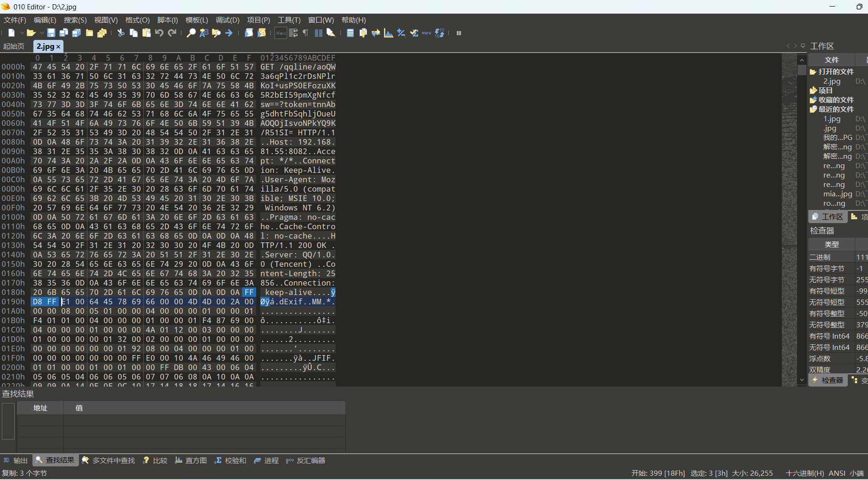The image size is (868, 480).
Task: Toggle the word wrap icon
Action: [293, 33]
